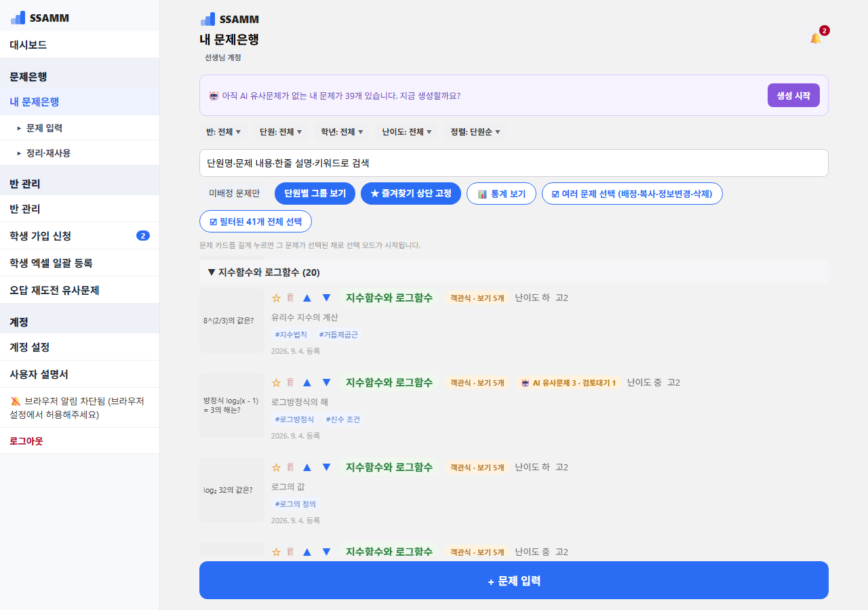Toggle the 미배정 문제만 filter

tap(234, 194)
